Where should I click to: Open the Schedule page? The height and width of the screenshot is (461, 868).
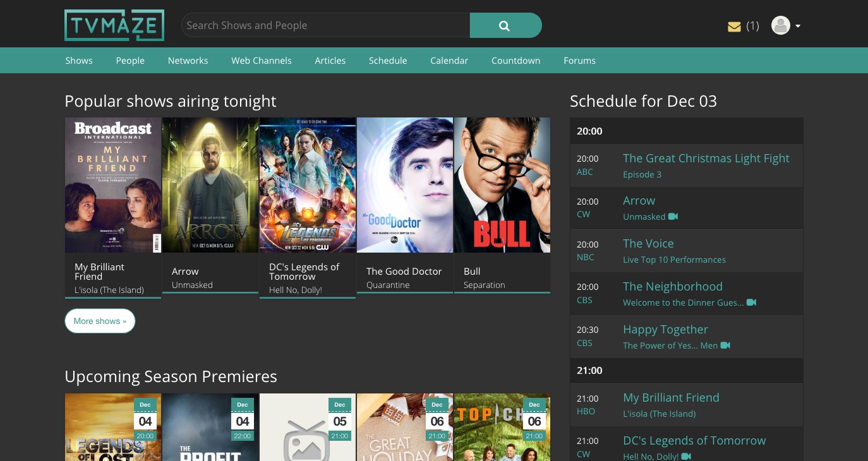(388, 61)
